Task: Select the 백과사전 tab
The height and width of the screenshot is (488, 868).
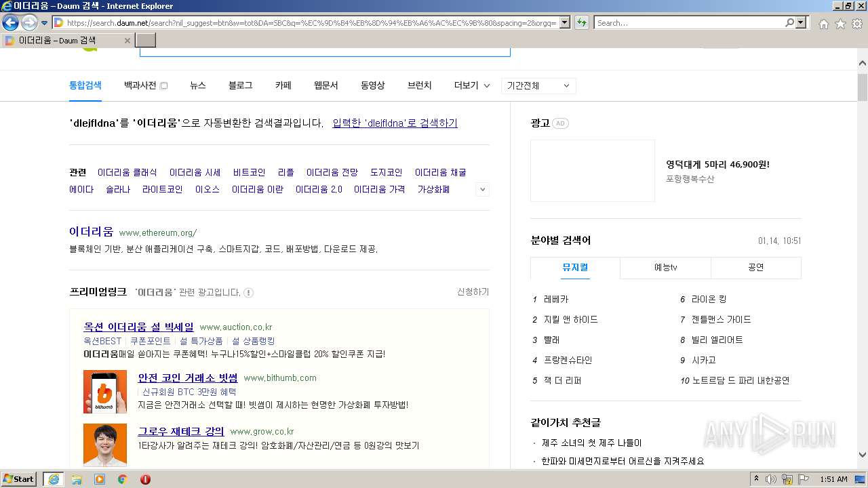Action: pyautogui.click(x=140, y=85)
